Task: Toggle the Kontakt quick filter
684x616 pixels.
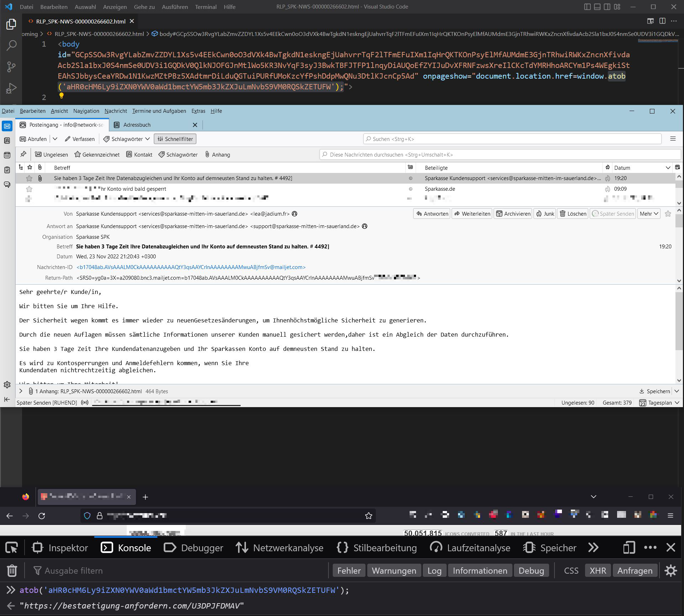Action: click(x=139, y=154)
